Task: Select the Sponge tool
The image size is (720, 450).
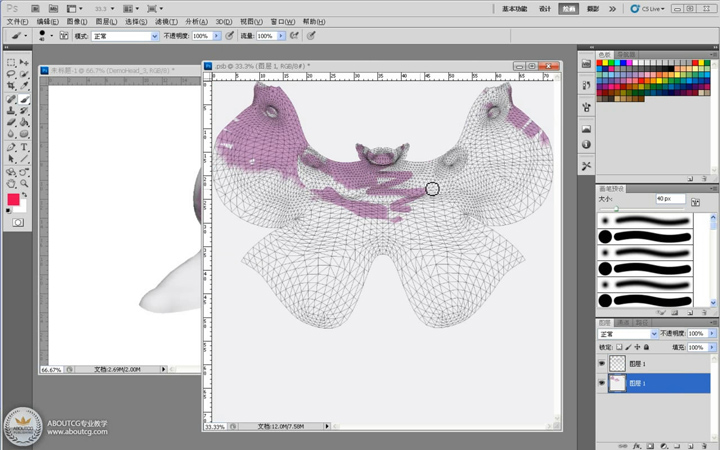Action: pyautogui.click(x=24, y=134)
